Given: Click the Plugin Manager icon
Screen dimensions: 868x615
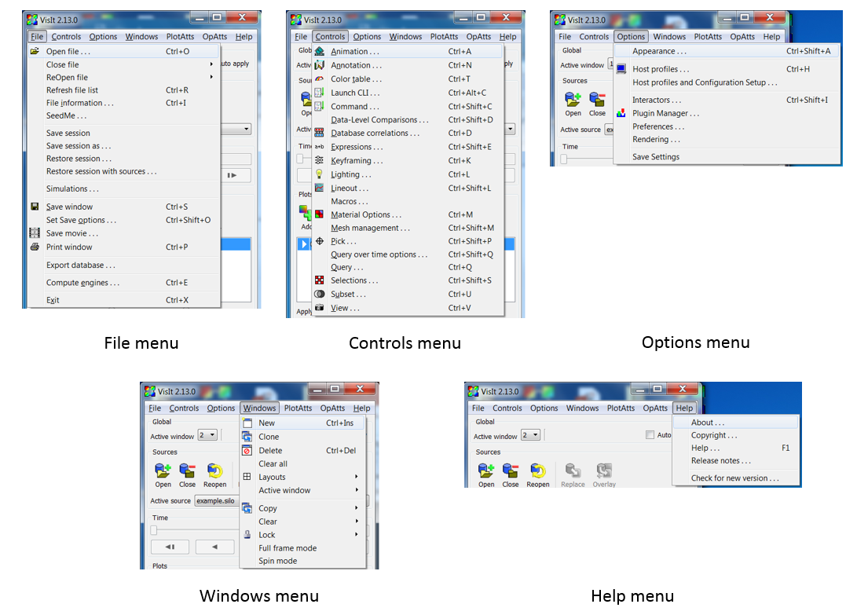Looking at the screenshot, I should [621, 113].
